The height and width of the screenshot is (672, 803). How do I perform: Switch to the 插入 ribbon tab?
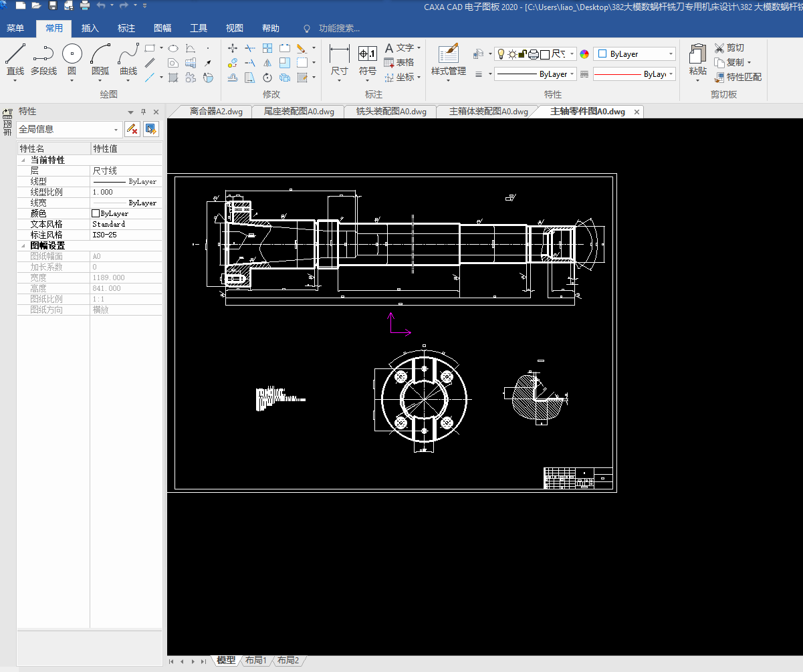tap(90, 28)
